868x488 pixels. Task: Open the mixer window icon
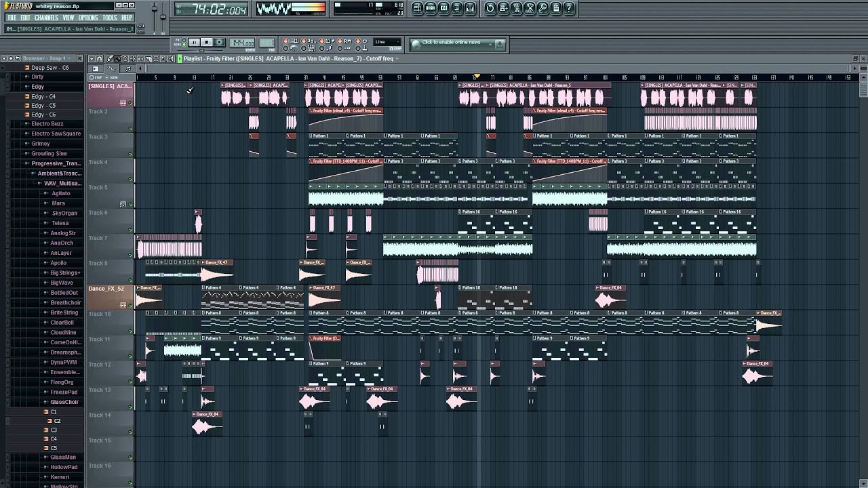click(x=470, y=8)
